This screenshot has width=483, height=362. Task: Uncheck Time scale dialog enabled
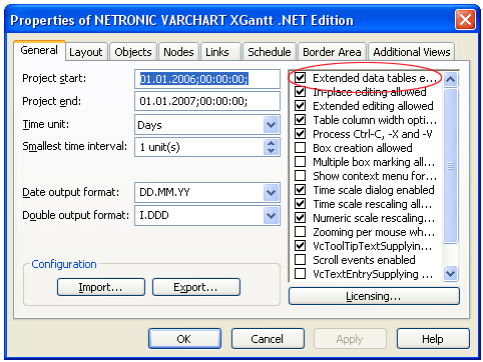pos(300,190)
